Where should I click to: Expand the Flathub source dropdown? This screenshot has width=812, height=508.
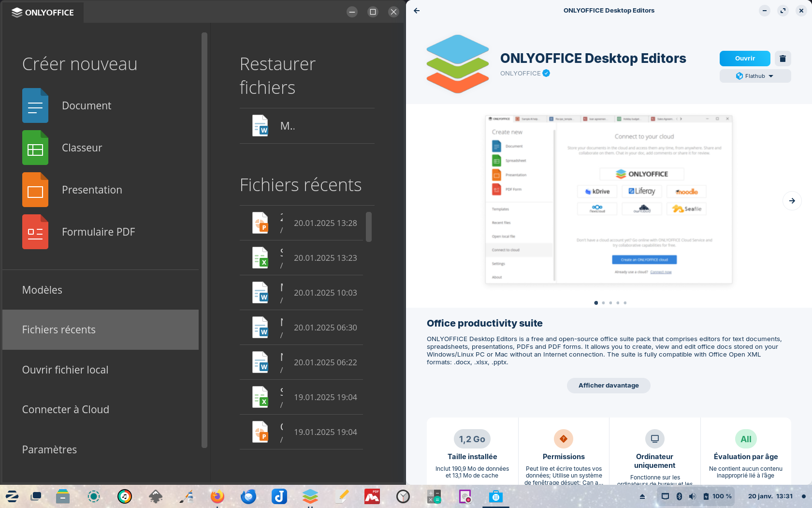(x=755, y=76)
